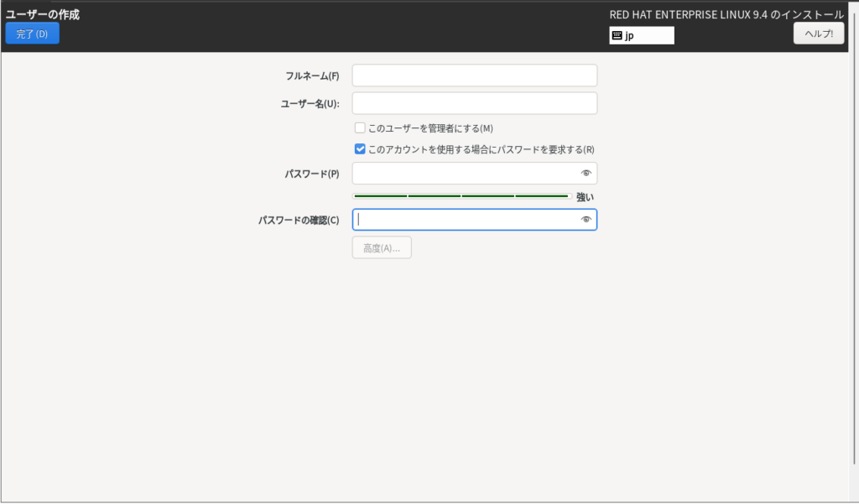Enable このユーザーを管理者にする checkbox
Viewport: 859px width, 504px height.
(x=360, y=128)
